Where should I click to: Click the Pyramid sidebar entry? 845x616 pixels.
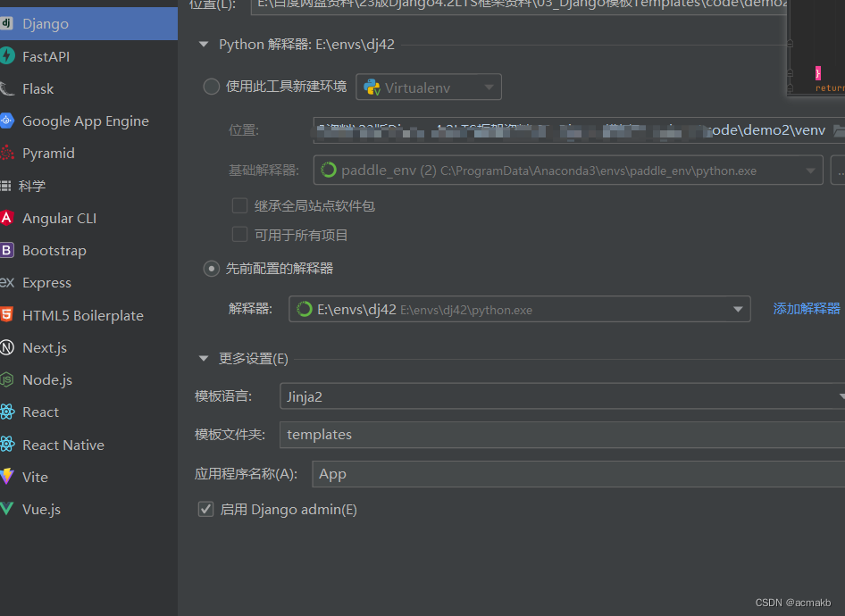click(x=48, y=153)
